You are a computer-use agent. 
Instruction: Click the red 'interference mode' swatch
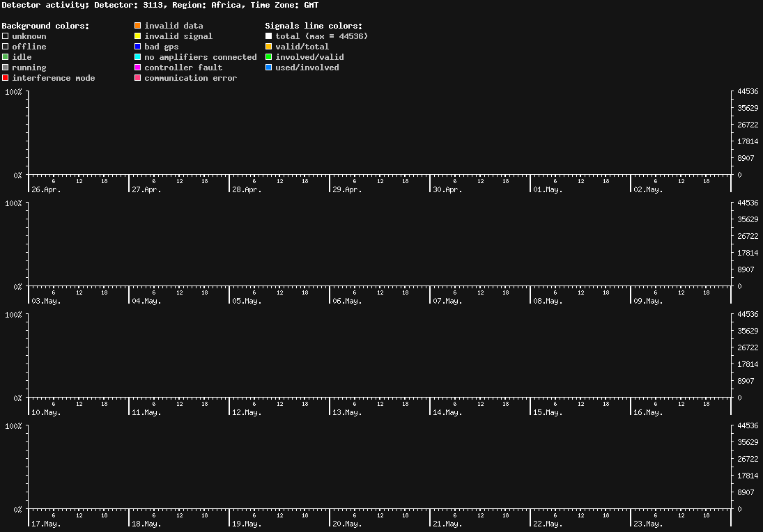(6, 78)
